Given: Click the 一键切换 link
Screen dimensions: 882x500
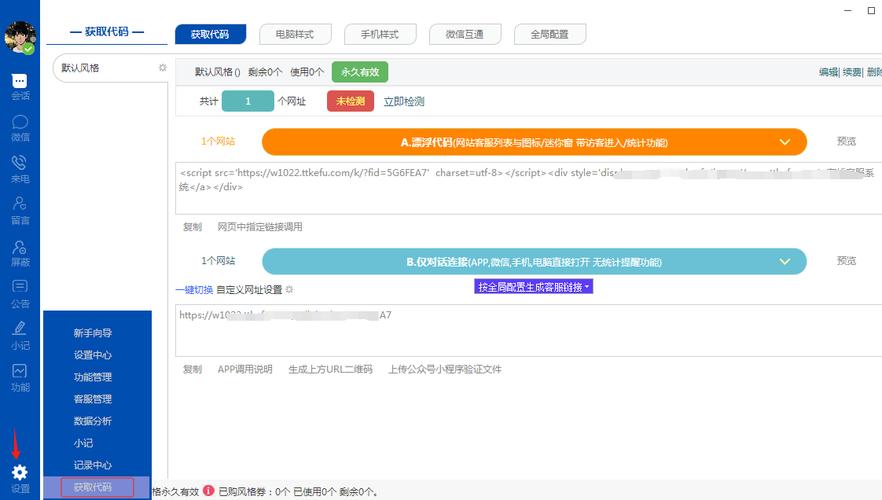Looking at the screenshot, I should point(194,290).
